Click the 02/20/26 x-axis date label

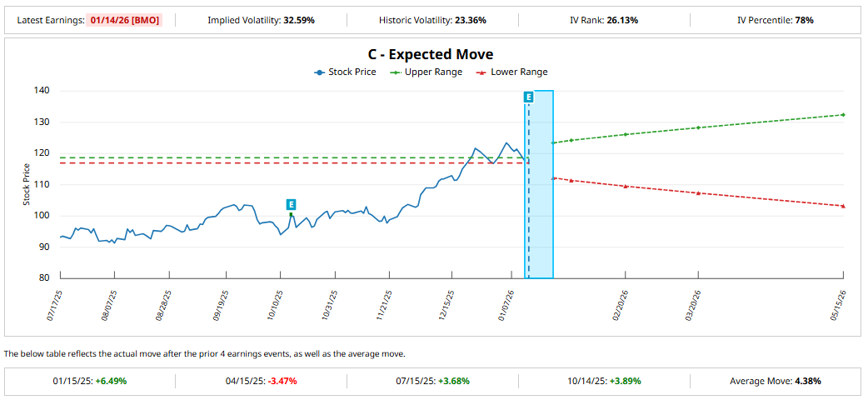pyautogui.click(x=618, y=305)
